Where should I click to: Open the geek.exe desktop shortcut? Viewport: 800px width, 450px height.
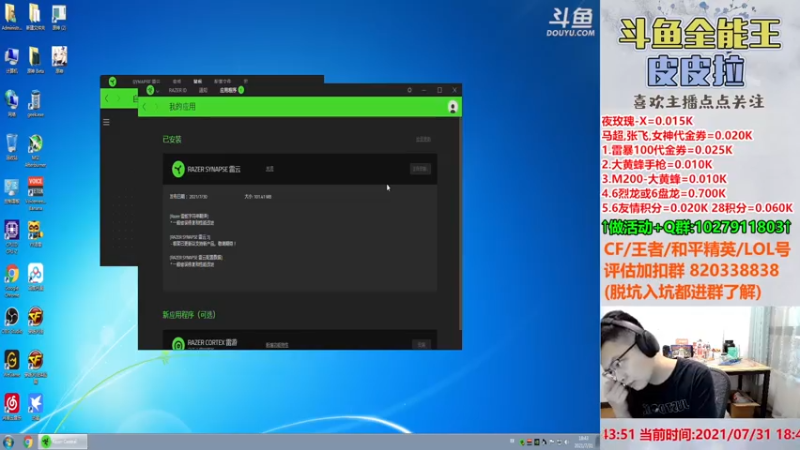click(35, 104)
